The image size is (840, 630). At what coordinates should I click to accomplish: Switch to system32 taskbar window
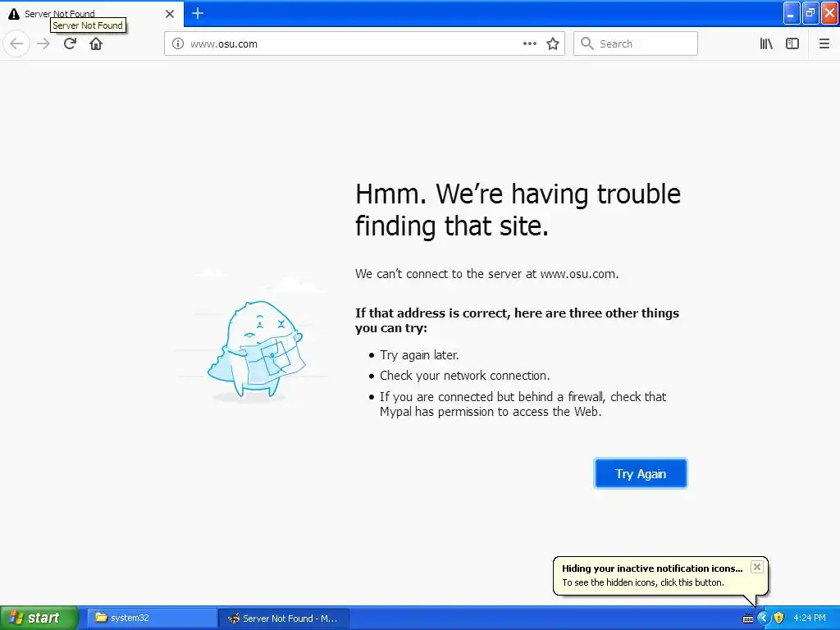(x=152, y=619)
